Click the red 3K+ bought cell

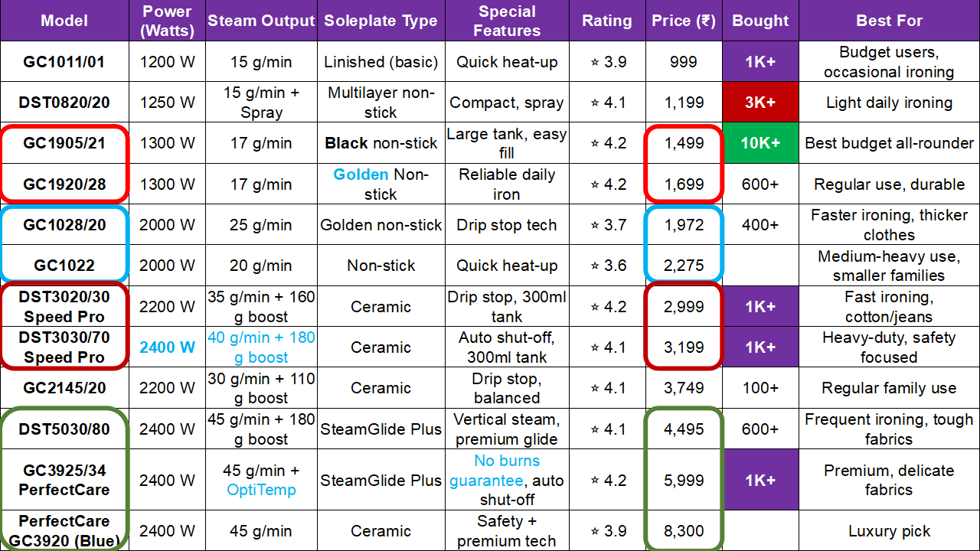pyautogui.click(x=760, y=103)
